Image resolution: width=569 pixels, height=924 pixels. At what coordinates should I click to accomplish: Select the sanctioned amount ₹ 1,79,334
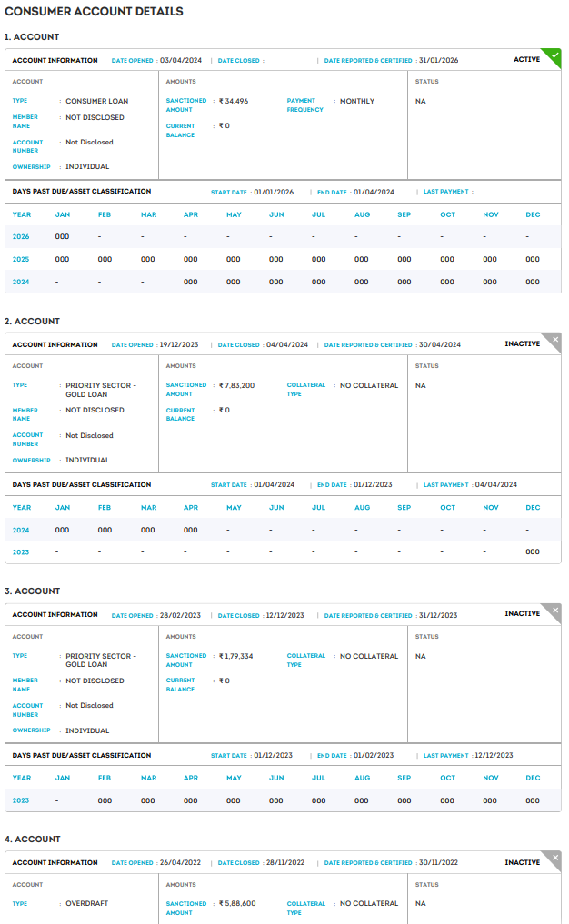coord(236,656)
